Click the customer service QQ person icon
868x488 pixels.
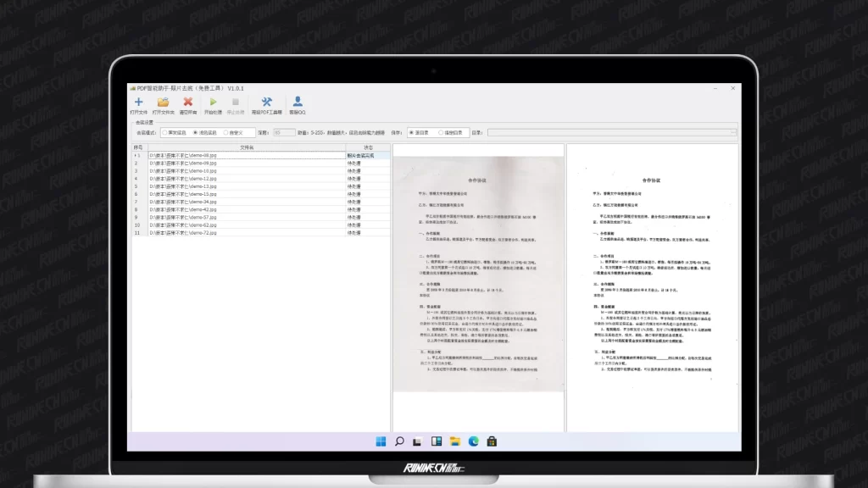coord(298,103)
